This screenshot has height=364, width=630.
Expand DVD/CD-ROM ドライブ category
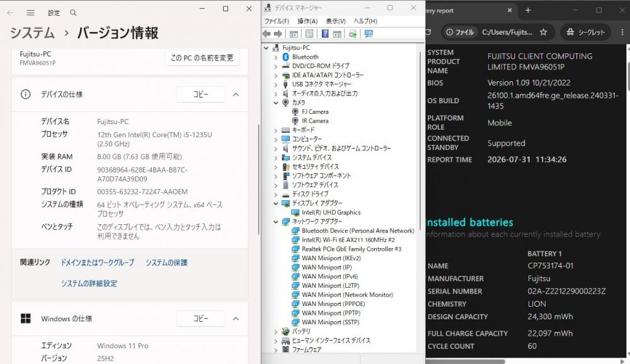click(x=276, y=66)
